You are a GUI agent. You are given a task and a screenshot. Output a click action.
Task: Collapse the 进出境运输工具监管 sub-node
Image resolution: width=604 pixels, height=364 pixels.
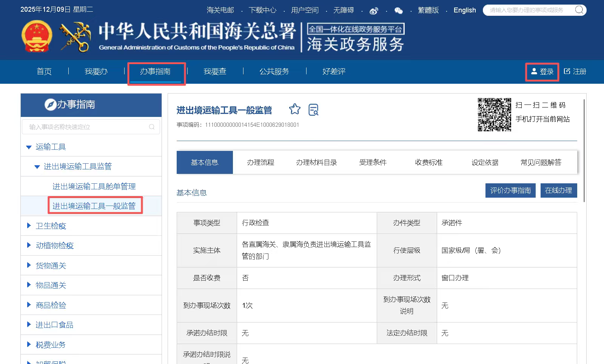point(37,167)
